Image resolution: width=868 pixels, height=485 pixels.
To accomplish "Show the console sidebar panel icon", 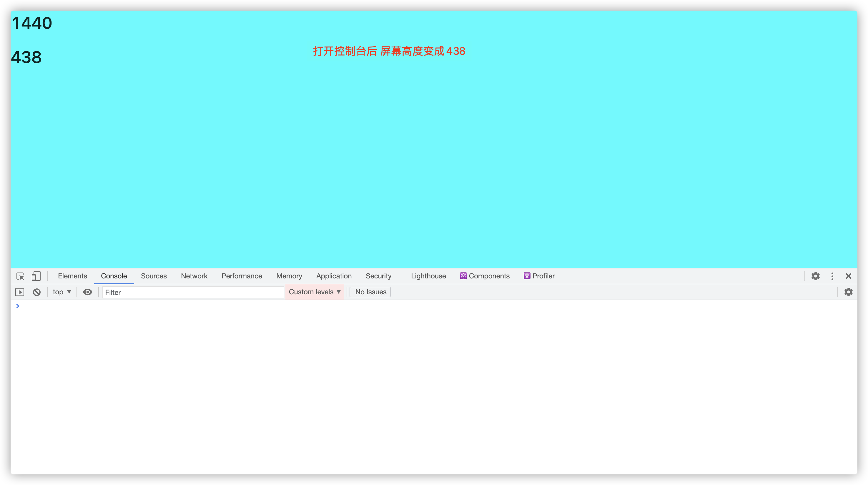I will coord(20,292).
